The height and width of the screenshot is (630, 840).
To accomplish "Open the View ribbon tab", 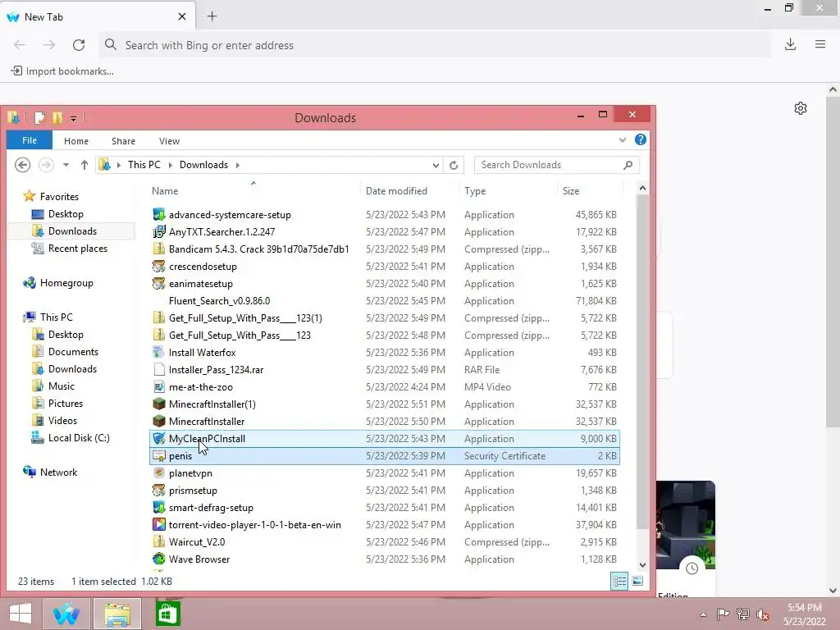I will 169,141.
